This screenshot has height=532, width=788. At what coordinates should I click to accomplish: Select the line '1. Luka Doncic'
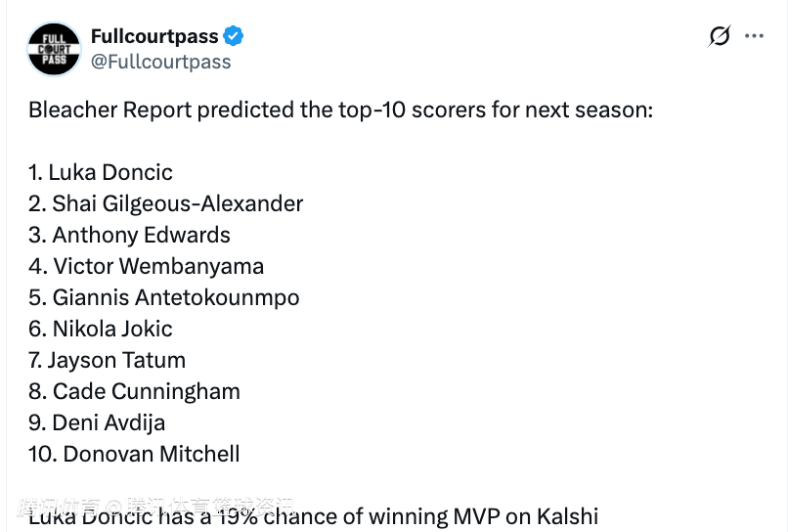(x=101, y=172)
